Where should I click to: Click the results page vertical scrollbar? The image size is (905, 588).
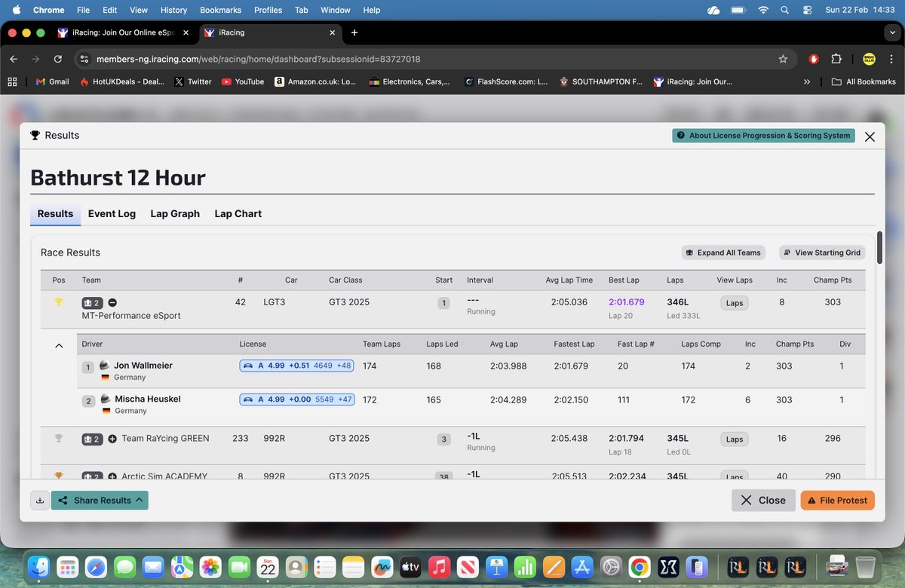(879, 247)
